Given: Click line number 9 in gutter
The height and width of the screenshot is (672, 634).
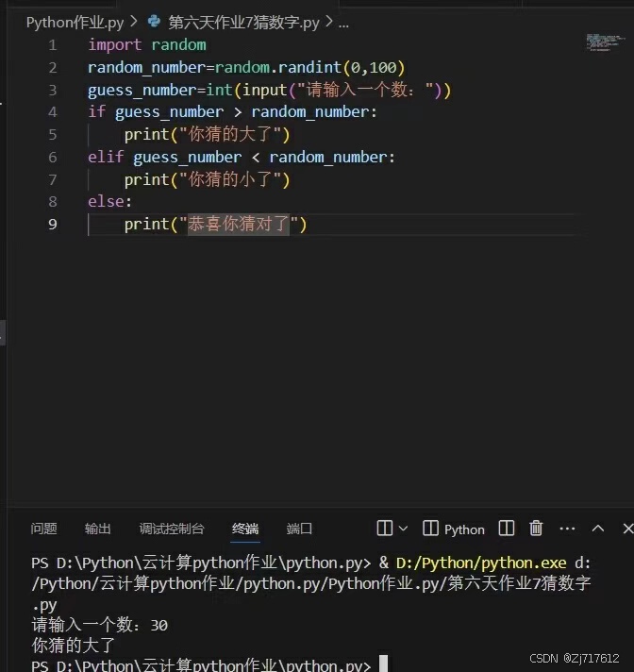Looking at the screenshot, I should pos(52,224).
